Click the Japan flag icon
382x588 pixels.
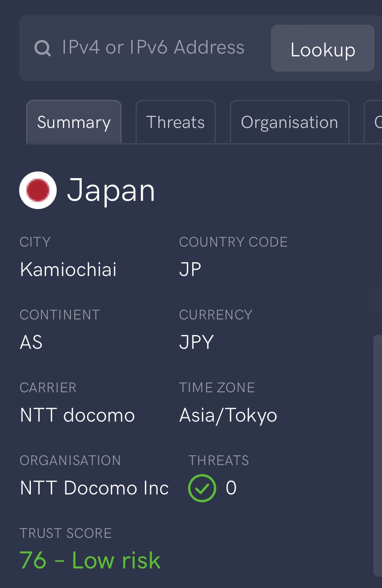38,190
